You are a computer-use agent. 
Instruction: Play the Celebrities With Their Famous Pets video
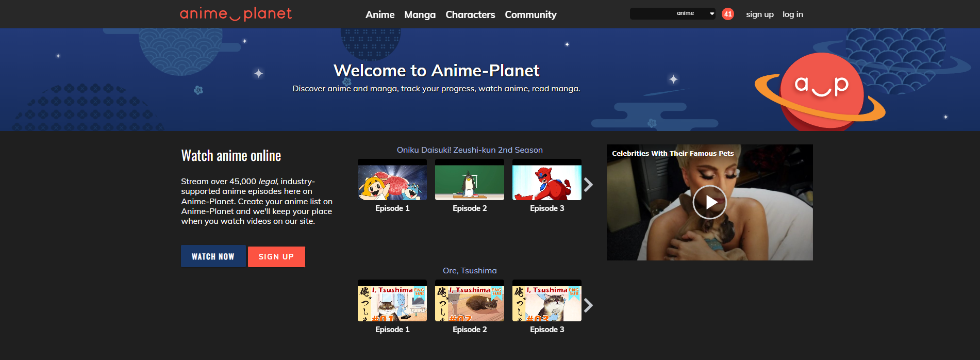pyautogui.click(x=710, y=202)
